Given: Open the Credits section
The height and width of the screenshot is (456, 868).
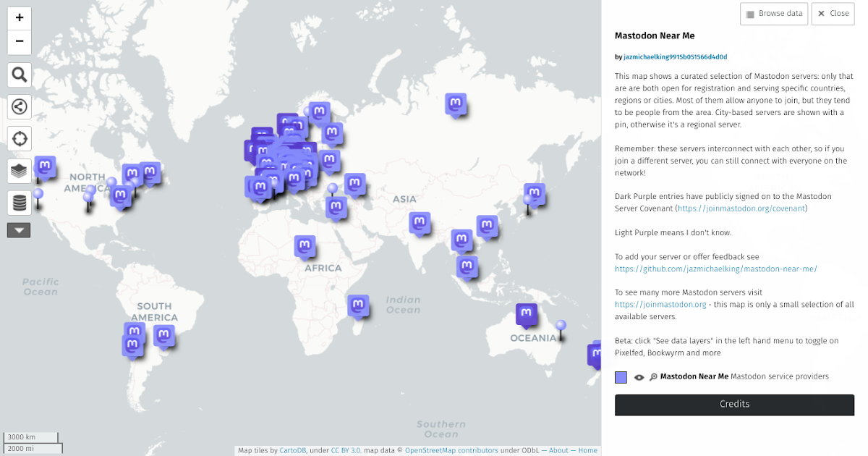Looking at the screenshot, I should click(x=734, y=405).
